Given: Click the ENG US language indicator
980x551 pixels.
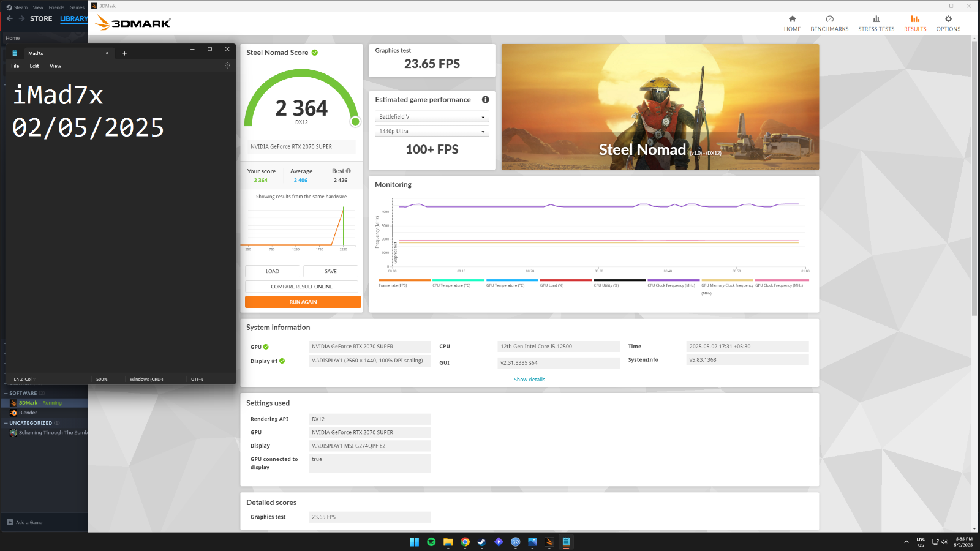Looking at the screenshot, I should tap(921, 542).
